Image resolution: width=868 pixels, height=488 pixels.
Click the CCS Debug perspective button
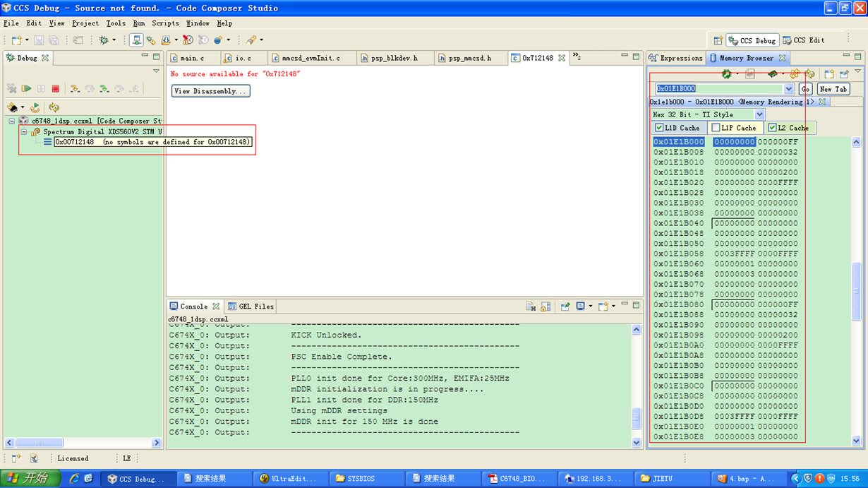pos(752,41)
